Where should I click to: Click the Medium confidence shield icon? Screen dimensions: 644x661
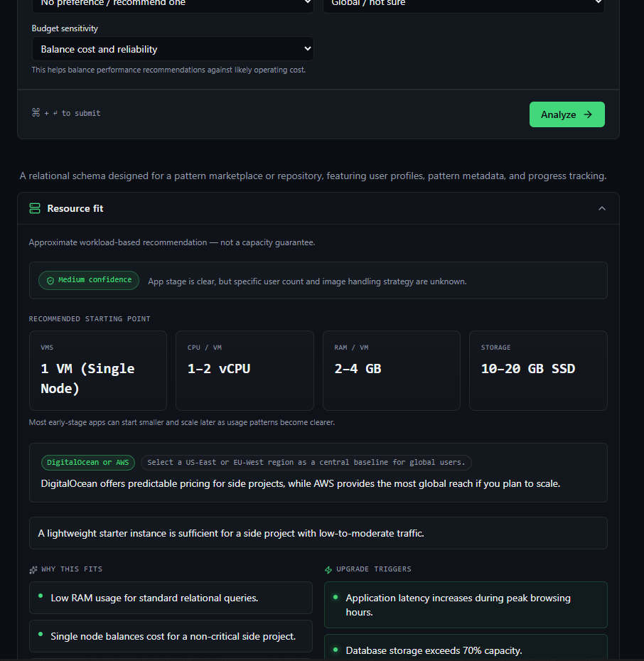point(50,280)
